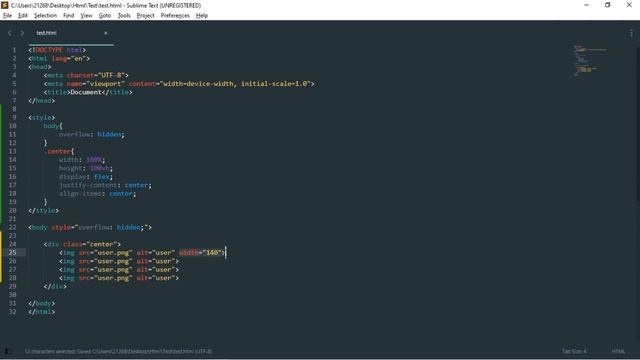
Task: Click the .center selector
Action: [x=57, y=151]
